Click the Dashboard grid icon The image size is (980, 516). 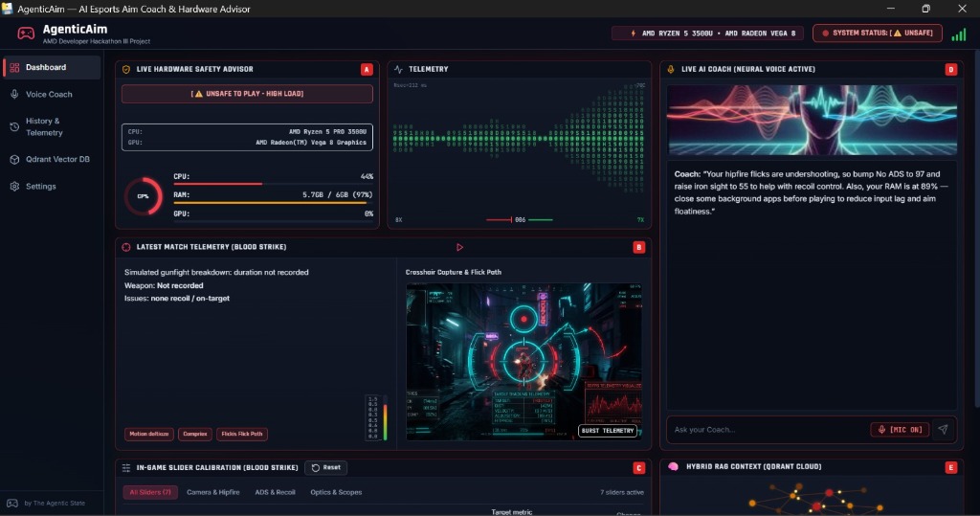point(14,68)
